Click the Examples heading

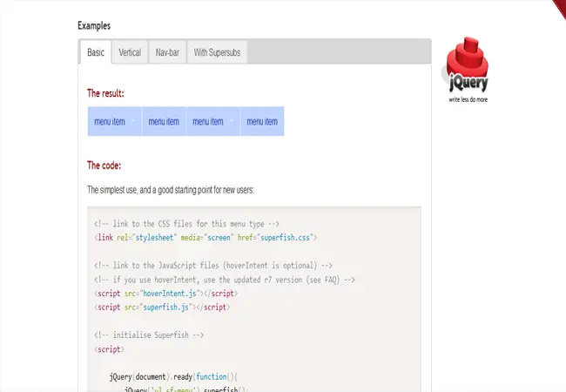(x=94, y=25)
